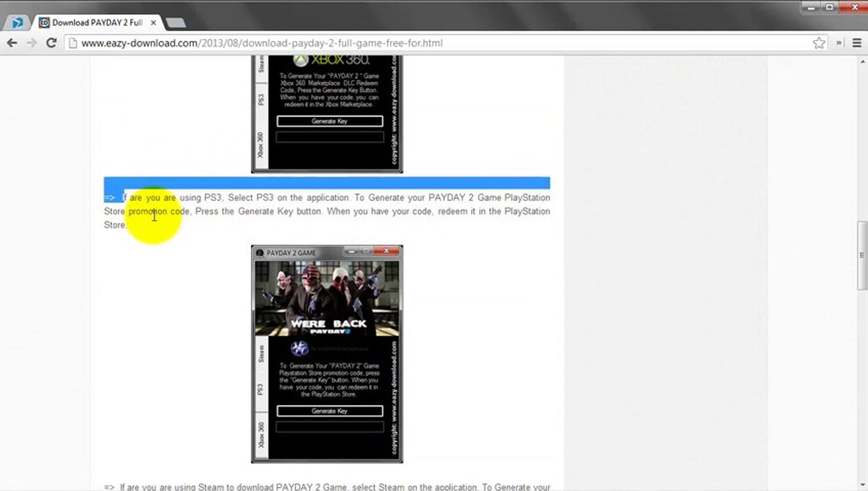Select Xbox 360 side tab in top image
The height and width of the screenshot is (491, 868).
pyautogui.click(x=261, y=145)
